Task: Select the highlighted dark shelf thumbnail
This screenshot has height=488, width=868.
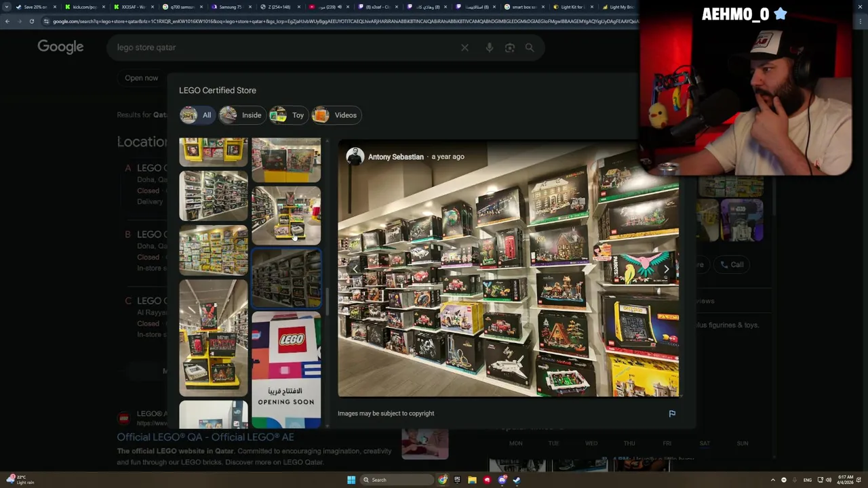Action: point(286,279)
